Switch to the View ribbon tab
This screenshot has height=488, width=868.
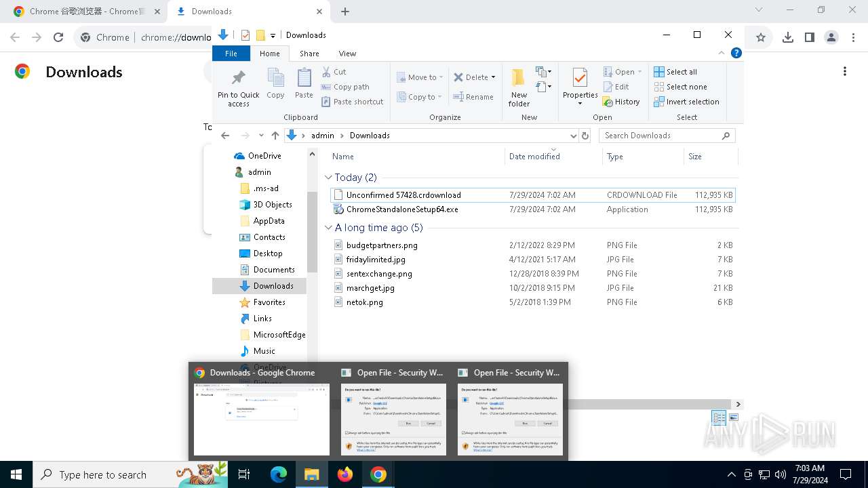pyautogui.click(x=347, y=54)
